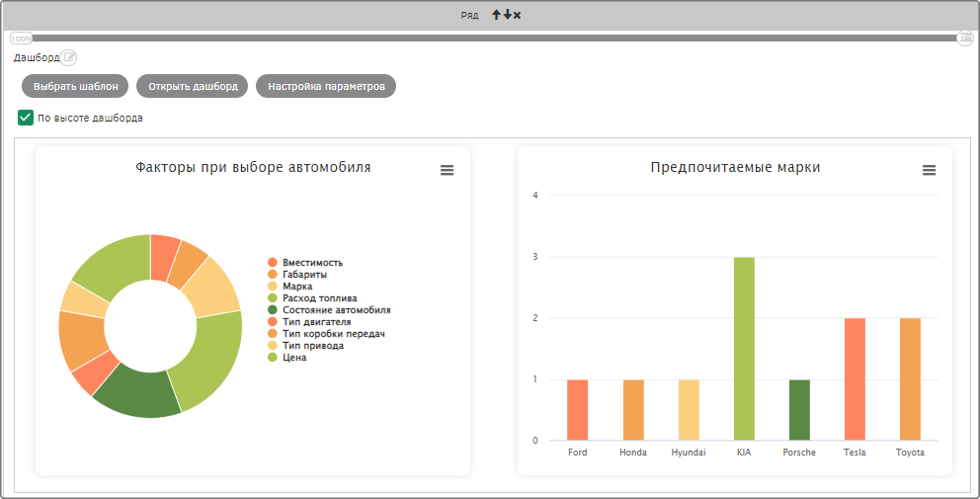This screenshot has height=499, width=980.
Task: Click the Ford bar in the bar chart
Action: click(578, 410)
